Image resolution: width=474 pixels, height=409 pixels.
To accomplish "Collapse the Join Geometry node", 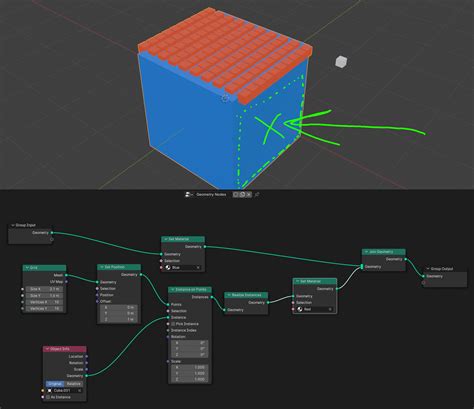I will pos(366,252).
